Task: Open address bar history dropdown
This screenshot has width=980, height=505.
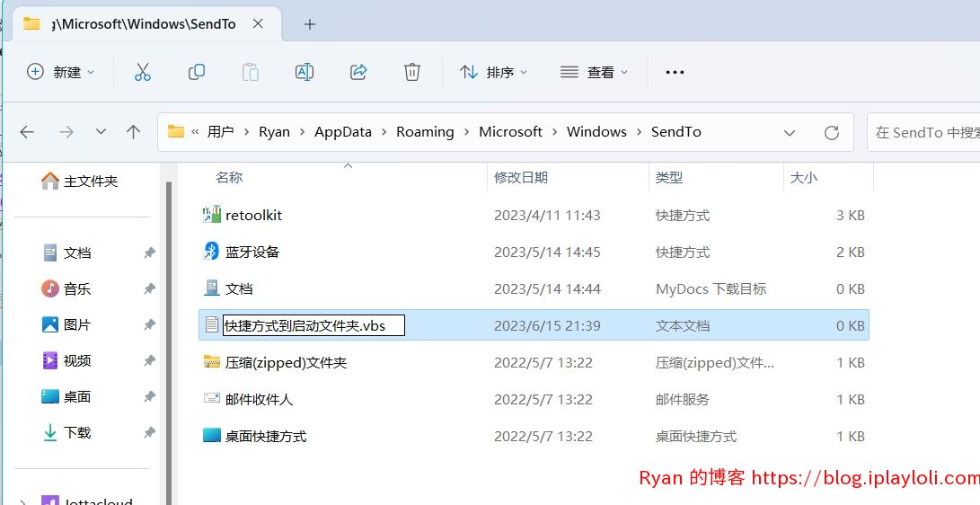Action: pos(790,132)
